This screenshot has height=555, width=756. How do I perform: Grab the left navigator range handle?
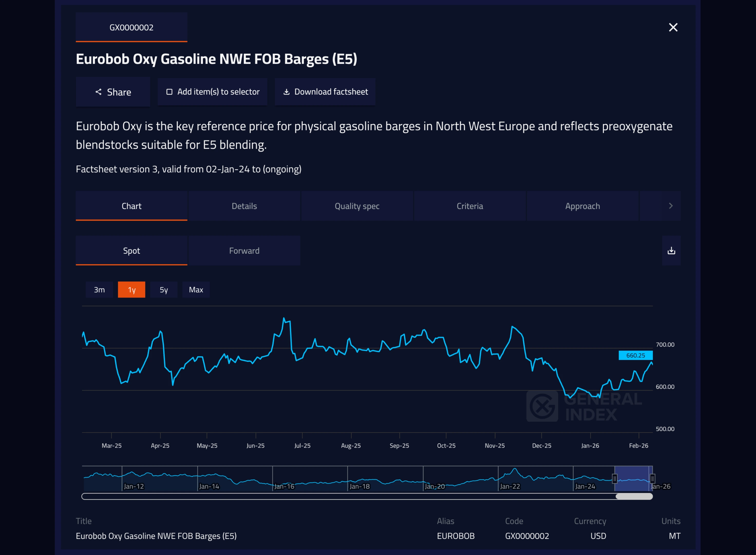point(614,478)
